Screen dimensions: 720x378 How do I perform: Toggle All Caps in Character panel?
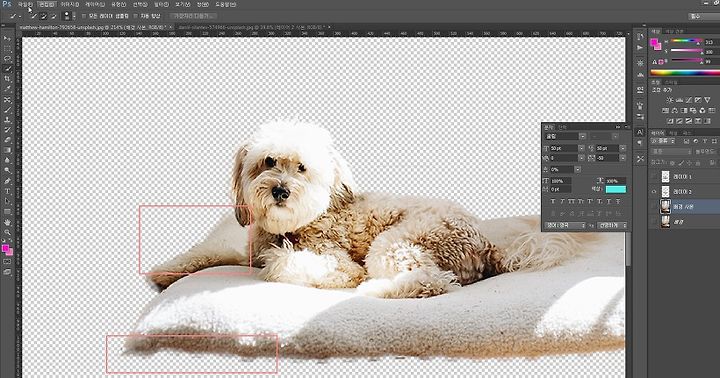[x=571, y=202]
